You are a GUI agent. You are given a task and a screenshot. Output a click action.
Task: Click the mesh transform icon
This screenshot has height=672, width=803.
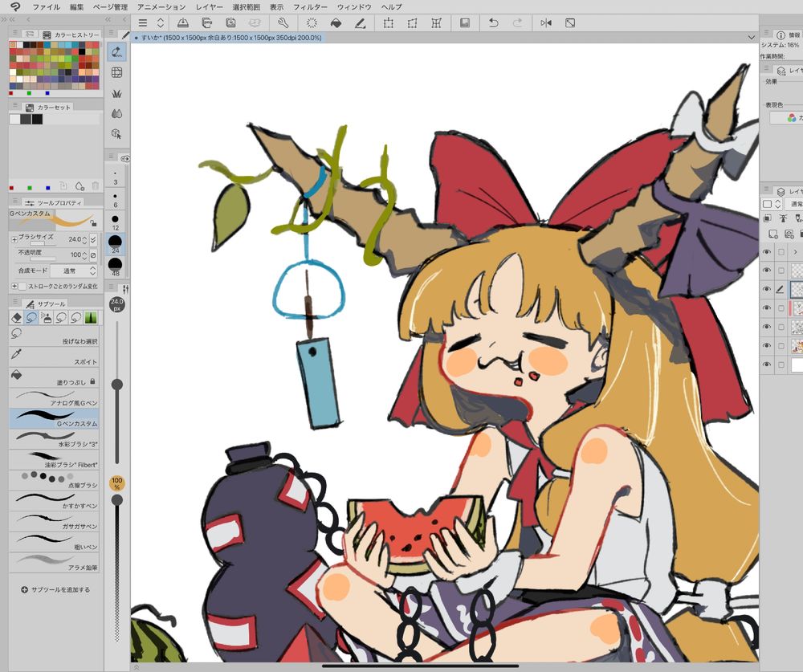click(x=436, y=23)
